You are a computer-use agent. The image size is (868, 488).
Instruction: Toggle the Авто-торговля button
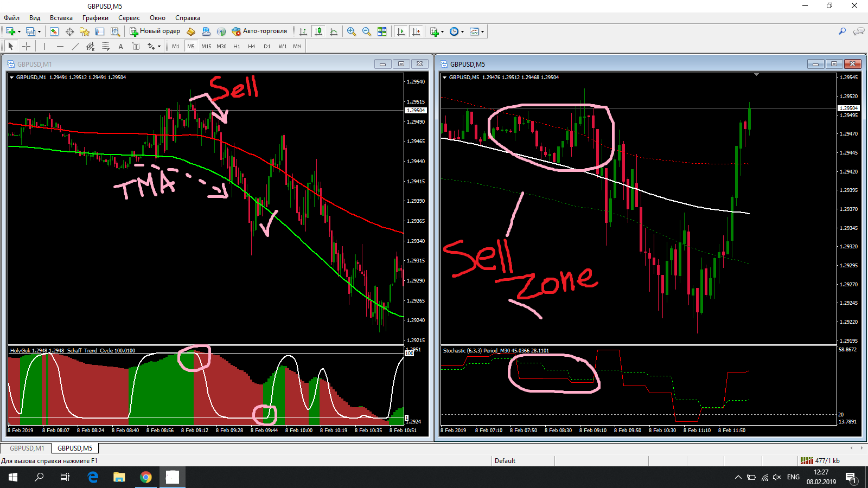[259, 31]
